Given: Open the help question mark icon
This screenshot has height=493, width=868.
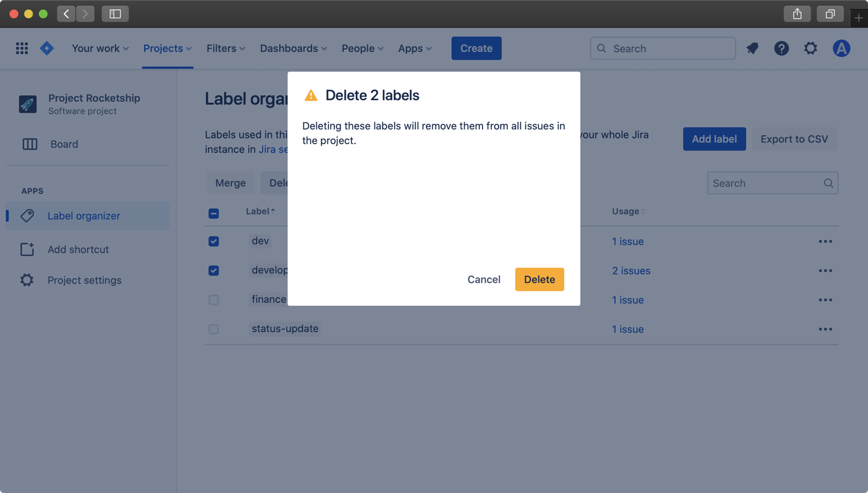Looking at the screenshot, I should 781,48.
